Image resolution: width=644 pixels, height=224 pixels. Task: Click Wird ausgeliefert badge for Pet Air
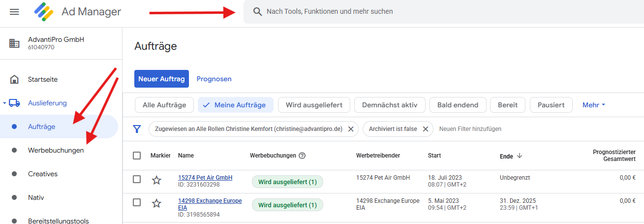287,182
